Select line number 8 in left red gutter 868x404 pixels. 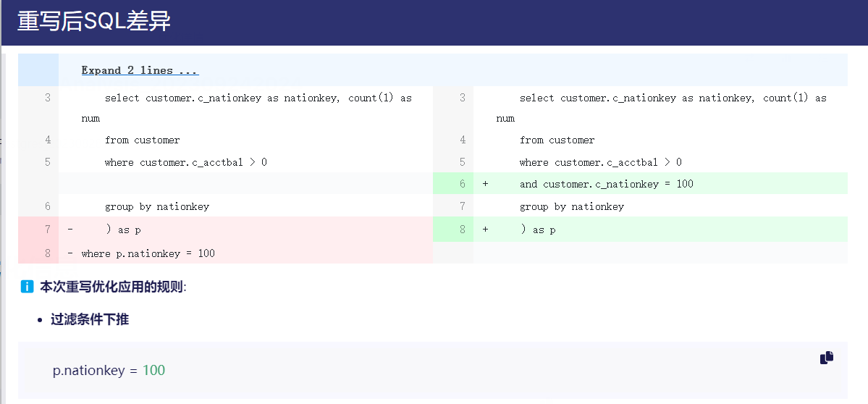click(x=47, y=253)
